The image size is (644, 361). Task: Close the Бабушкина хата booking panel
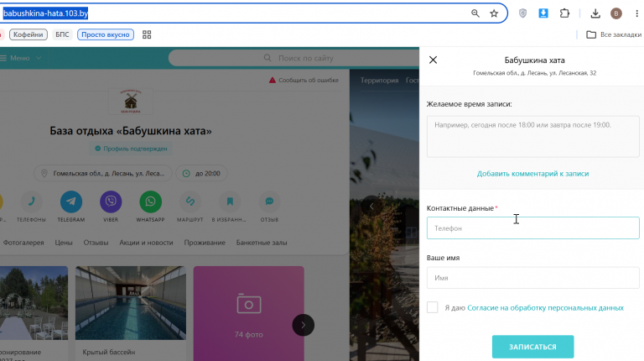pyautogui.click(x=433, y=60)
